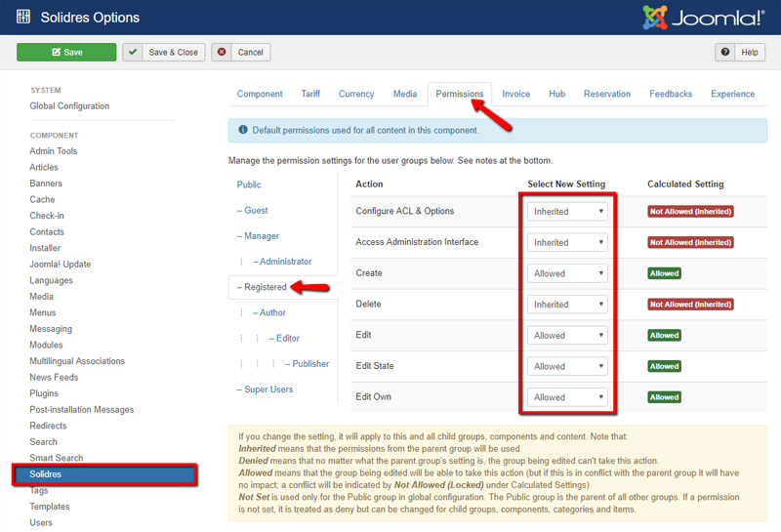The image size is (781, 532).
Task: Open the Edit permission dropdown
Action: click(x=567, y=335)
